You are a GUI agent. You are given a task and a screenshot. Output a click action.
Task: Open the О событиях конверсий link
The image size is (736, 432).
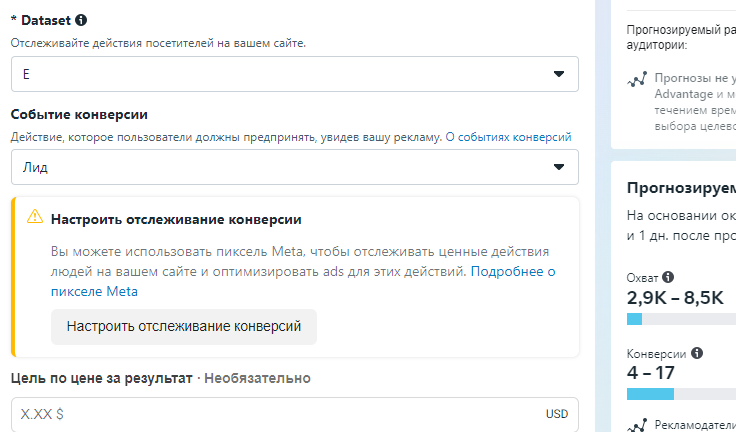click(508, 137)
